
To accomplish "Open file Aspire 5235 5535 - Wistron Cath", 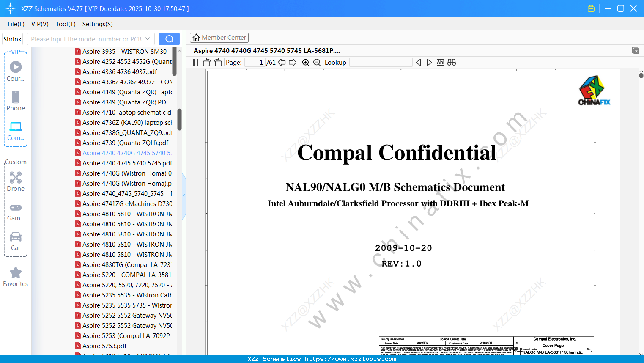I will [123, 295].
